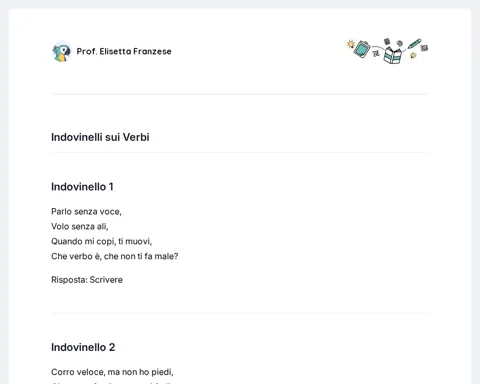The image size is (480, 384).
Task: Click the sun sparkle icon beside notepad
Action: coord(350,44)
